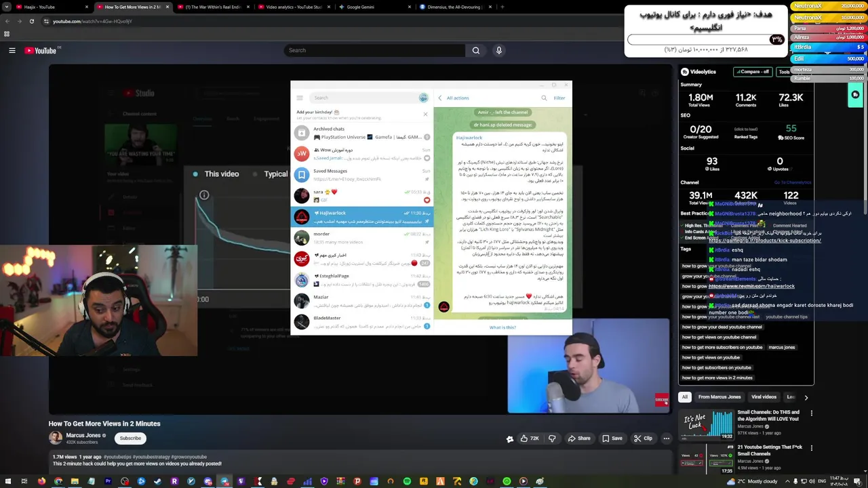Click the YouTube search magnifier button

coord(476,50)
